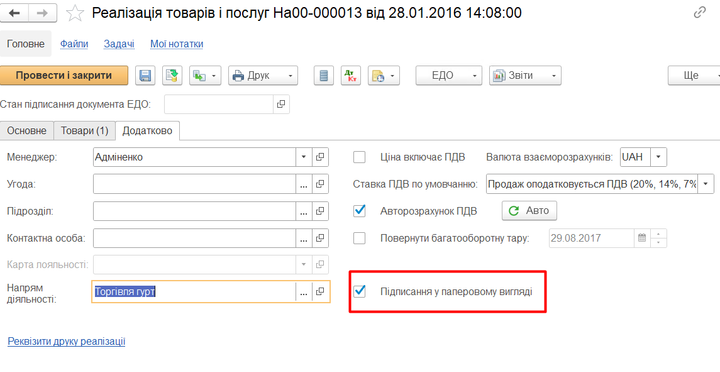Viewport: 720px width, 372px height.
Task: Click the Авто recalculation button
Action: tap(529, 211)
